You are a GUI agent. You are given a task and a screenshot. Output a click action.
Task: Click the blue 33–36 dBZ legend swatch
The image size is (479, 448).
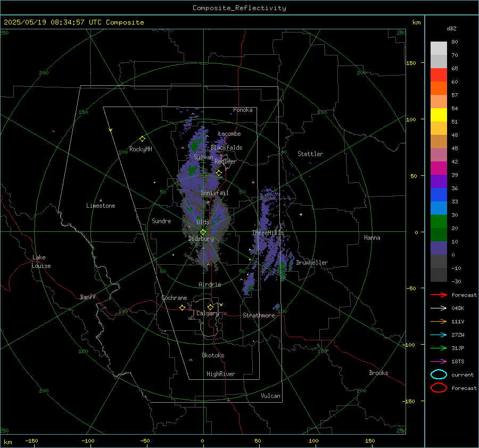439,194
